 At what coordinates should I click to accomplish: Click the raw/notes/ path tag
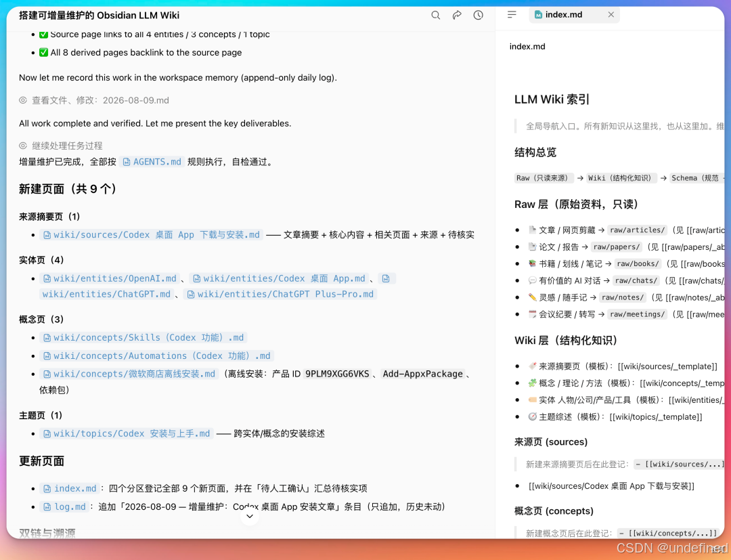(x=623, y=297)
